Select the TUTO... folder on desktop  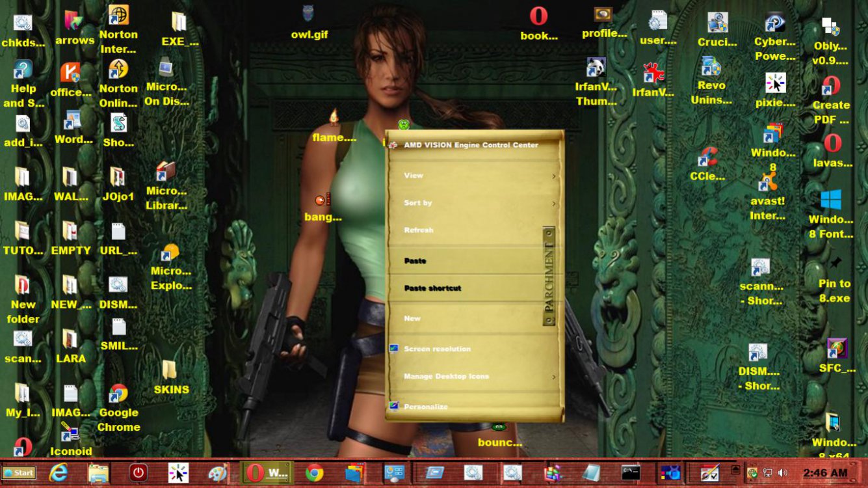23,239
